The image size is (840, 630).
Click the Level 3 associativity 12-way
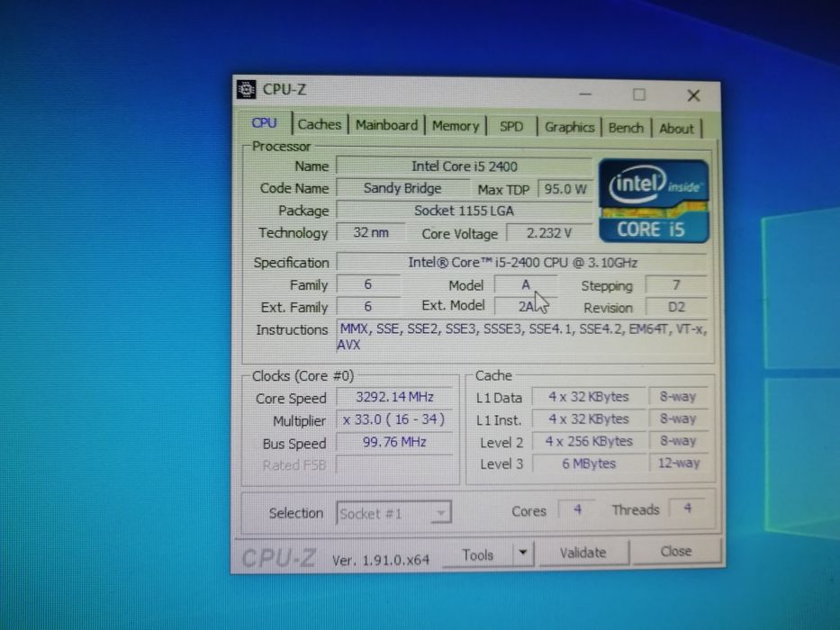(679, 463)
